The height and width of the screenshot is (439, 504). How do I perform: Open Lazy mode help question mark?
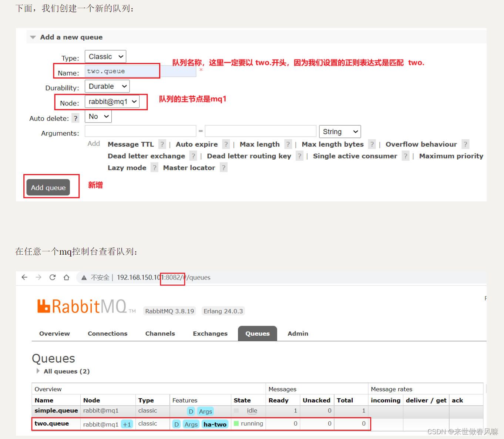tap(155, 168)
